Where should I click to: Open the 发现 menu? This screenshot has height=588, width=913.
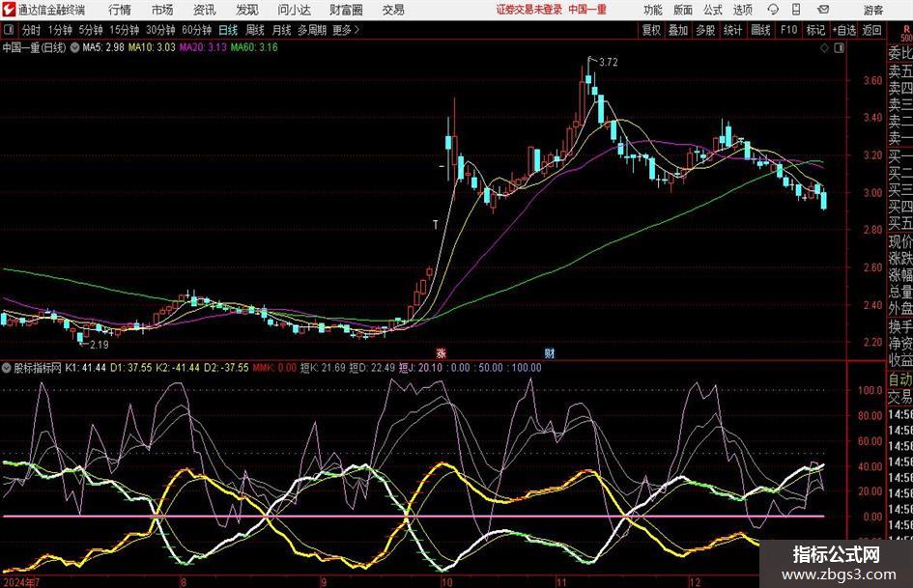click(247, 10)
